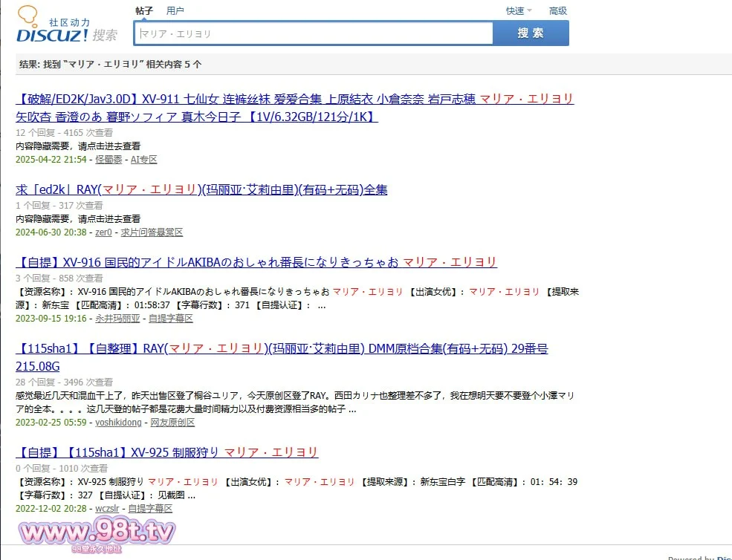Open the 【自提】XV-916 post title
The image size is (732, 560).
point(256,262)
